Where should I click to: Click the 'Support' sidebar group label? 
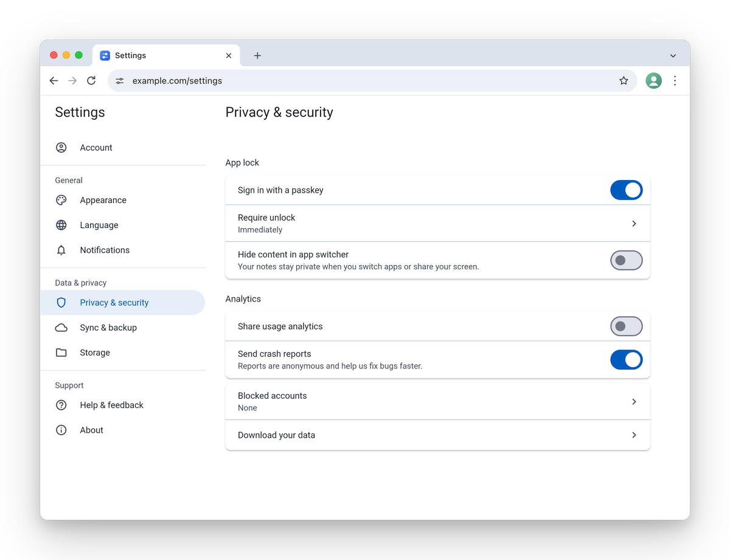click(x=69, y=385)
